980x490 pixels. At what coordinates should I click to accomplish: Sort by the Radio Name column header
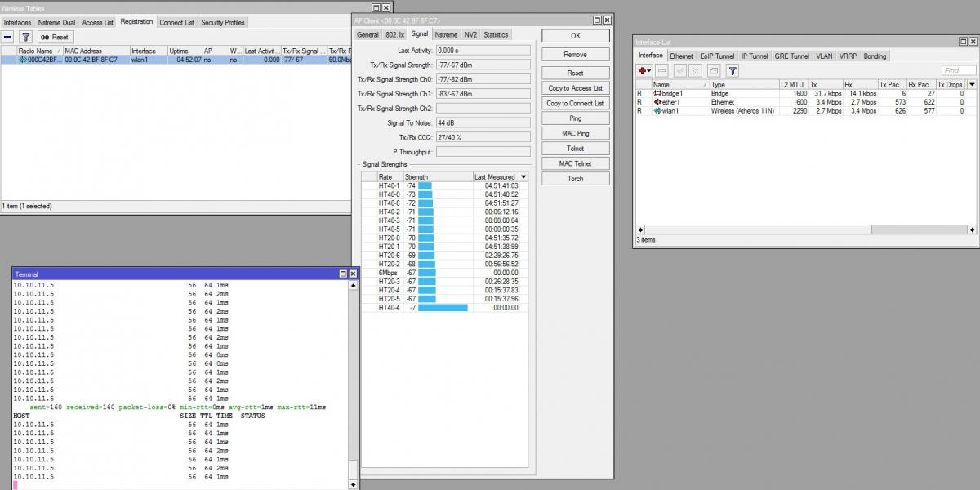click(x=37, y=51)
